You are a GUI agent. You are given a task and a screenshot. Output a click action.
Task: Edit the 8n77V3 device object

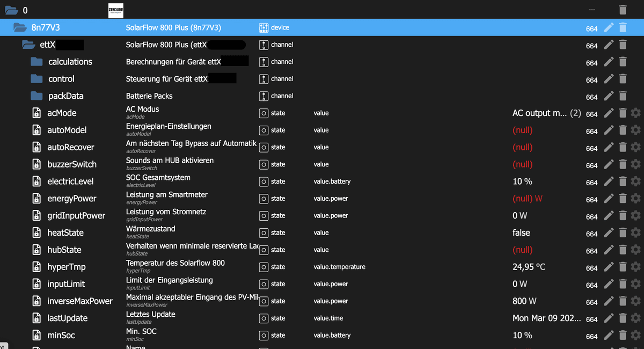(609, 27)
